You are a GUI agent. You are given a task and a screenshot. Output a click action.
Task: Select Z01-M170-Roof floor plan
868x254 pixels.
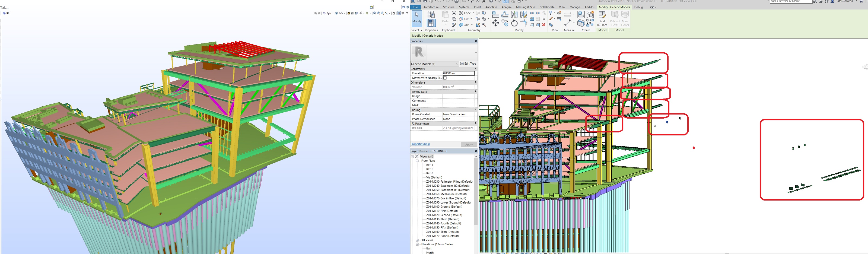pos(443,236)
